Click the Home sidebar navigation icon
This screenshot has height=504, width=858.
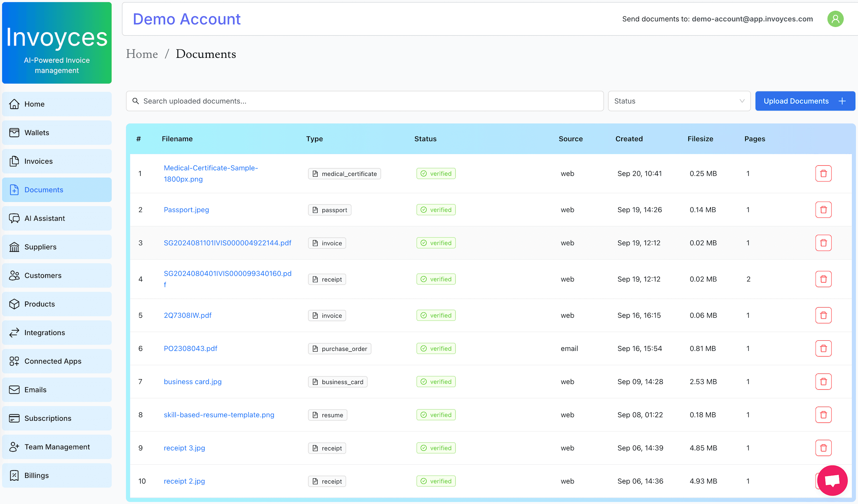[14, 103]
